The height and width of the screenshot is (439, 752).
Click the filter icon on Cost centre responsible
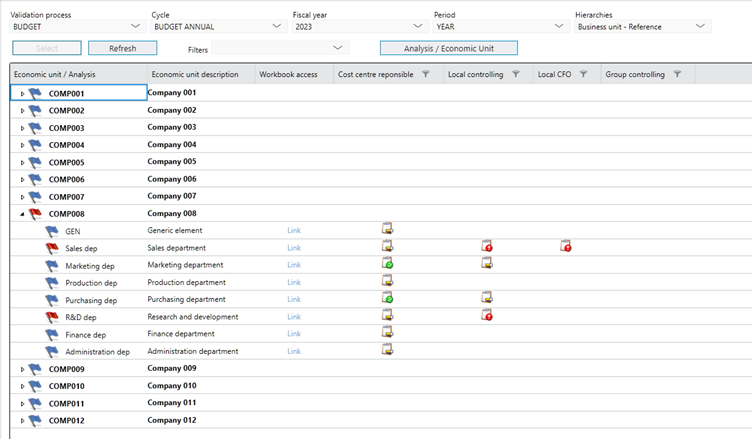pos(425,74)
